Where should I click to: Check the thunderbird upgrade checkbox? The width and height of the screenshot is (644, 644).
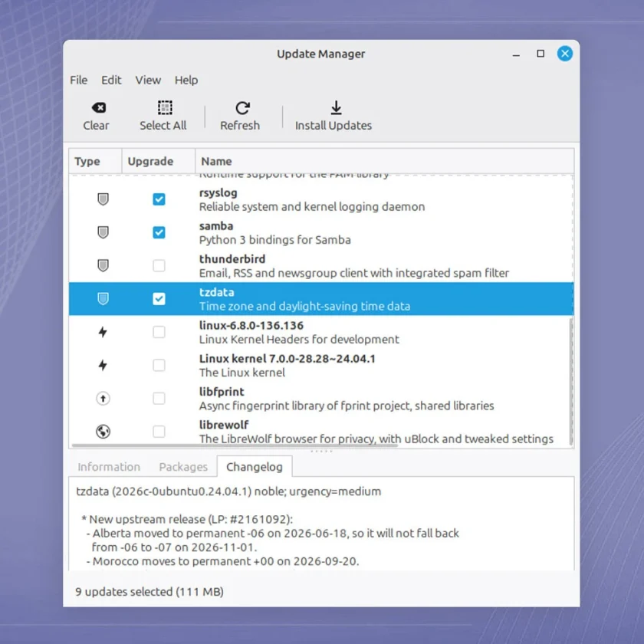point(159,266)
